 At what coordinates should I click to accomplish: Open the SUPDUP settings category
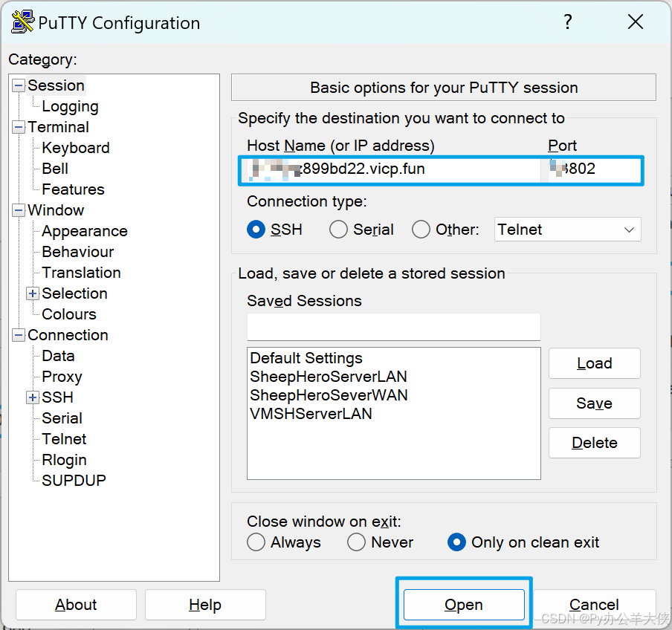(x=74, y=481)
